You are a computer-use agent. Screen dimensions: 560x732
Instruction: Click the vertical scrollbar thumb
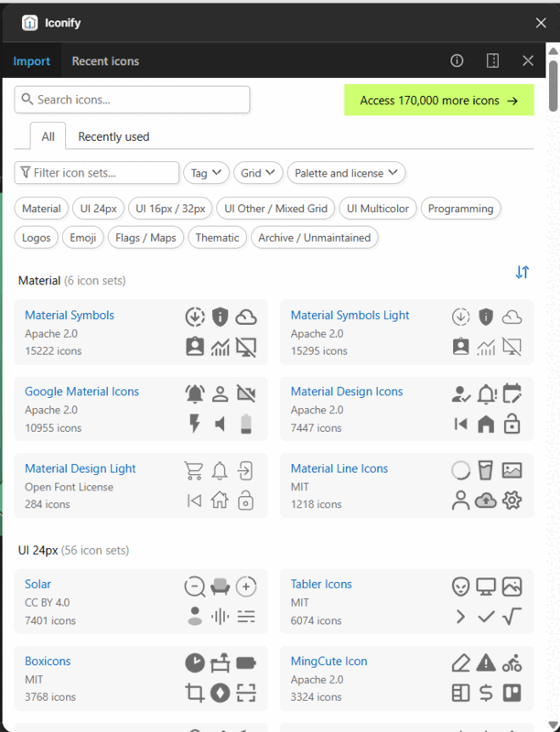(554, 86)
